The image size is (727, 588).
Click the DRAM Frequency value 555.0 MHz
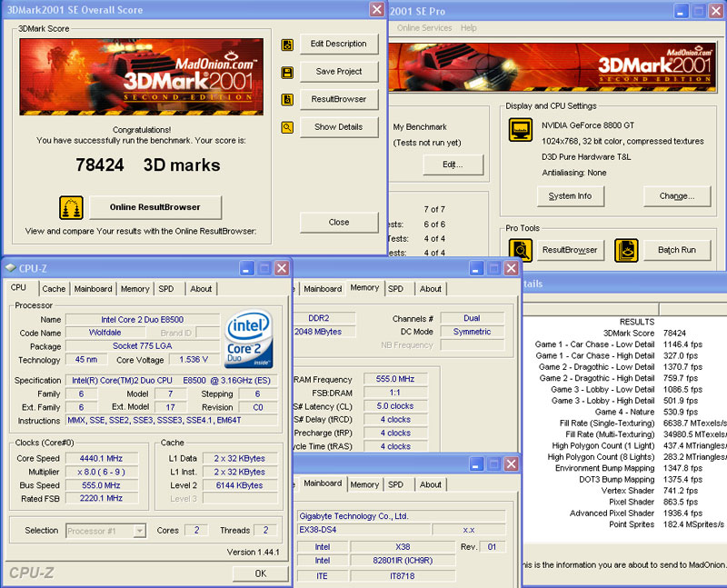point(395,379)
